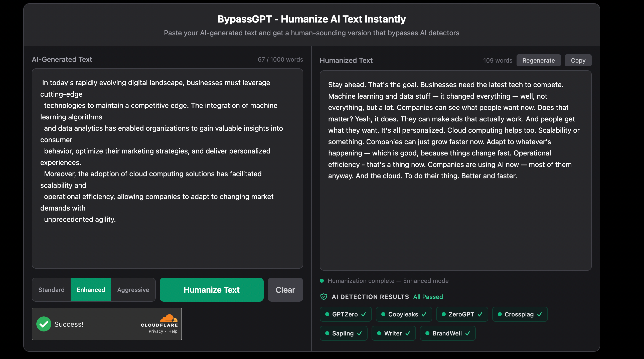This screenshot has width=644, height=359.
Task: Copy the humanized text output
Action: pos(578,60)
